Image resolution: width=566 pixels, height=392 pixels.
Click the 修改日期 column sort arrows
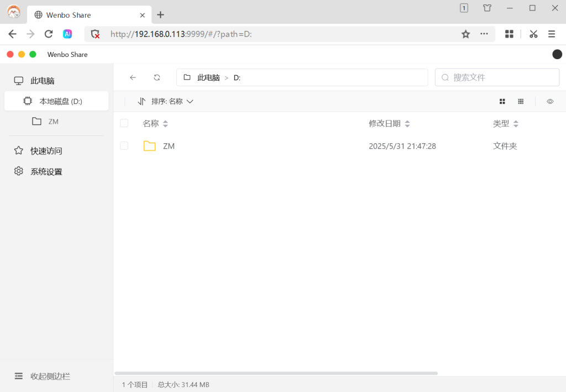(407, 123)
